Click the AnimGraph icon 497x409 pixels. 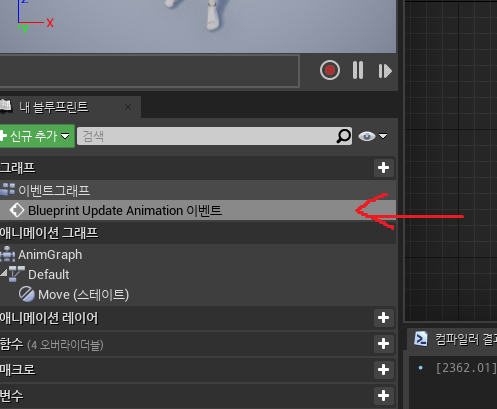[7, 254]
